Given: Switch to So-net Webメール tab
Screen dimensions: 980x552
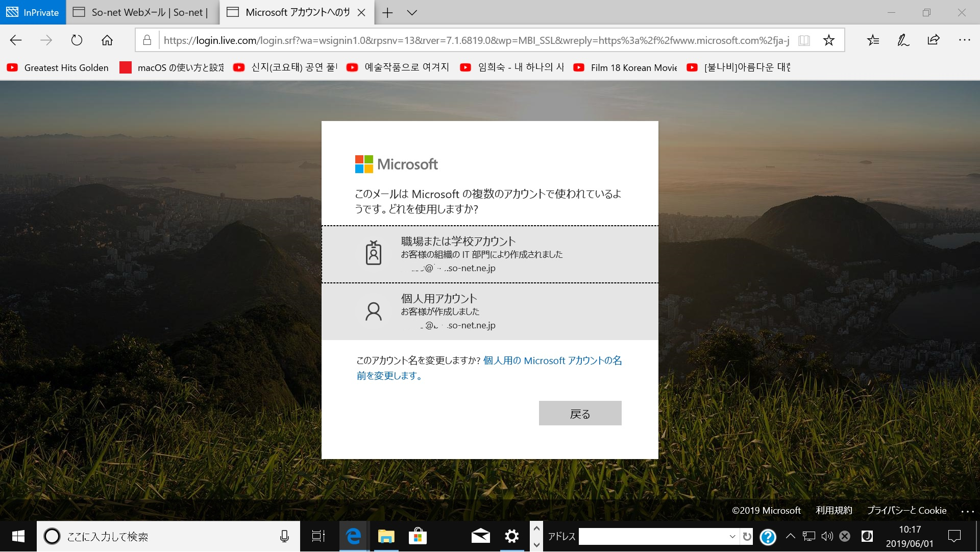Looking at the screenshot, I should coord(142,13).
